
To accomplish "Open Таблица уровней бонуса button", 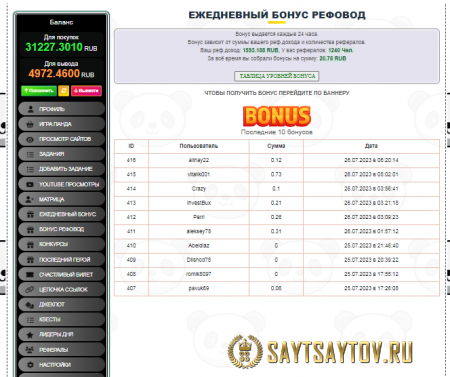I will (277, 76).
